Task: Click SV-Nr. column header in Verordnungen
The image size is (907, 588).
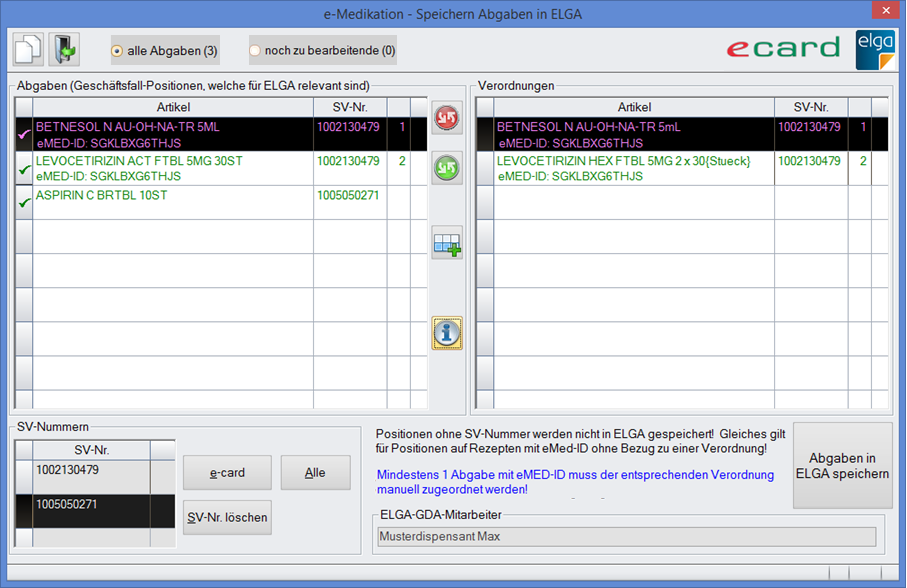Action: (811, 107)
